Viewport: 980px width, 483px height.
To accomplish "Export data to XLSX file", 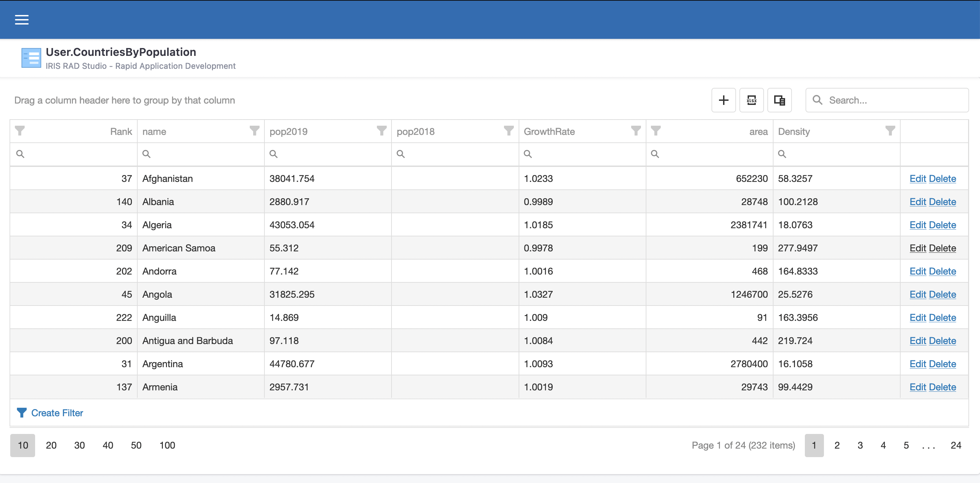I will point(751,100).
